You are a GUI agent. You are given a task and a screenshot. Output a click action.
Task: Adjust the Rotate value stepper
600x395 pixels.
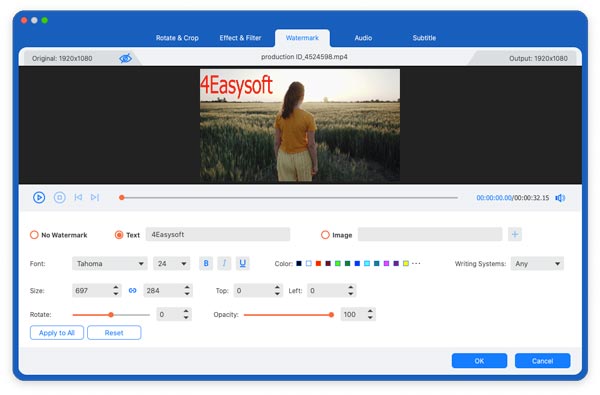186,315
